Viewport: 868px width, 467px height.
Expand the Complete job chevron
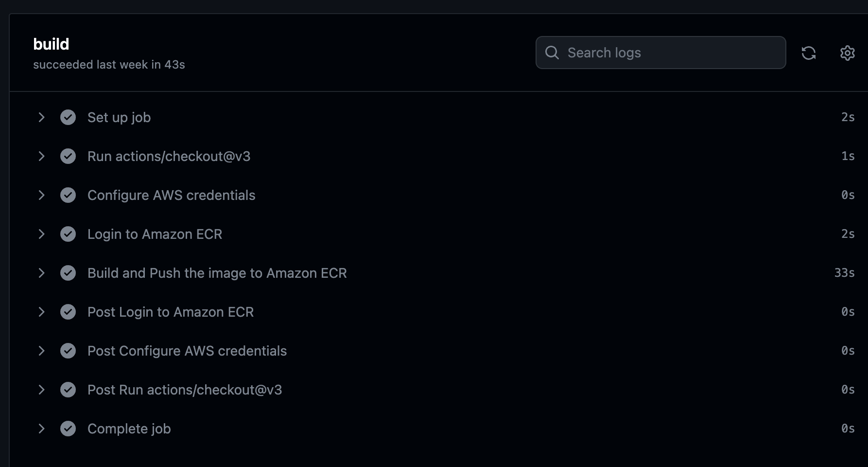click(41, 429)
